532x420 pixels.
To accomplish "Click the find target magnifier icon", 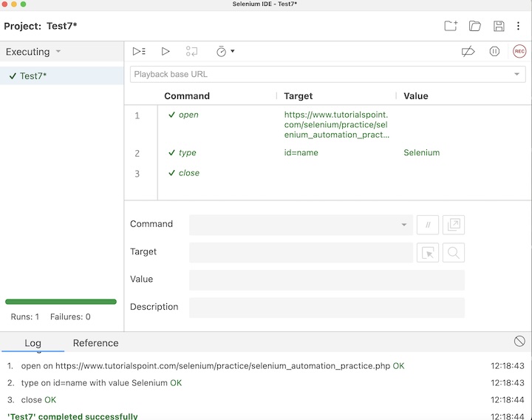I will point(454,253).
